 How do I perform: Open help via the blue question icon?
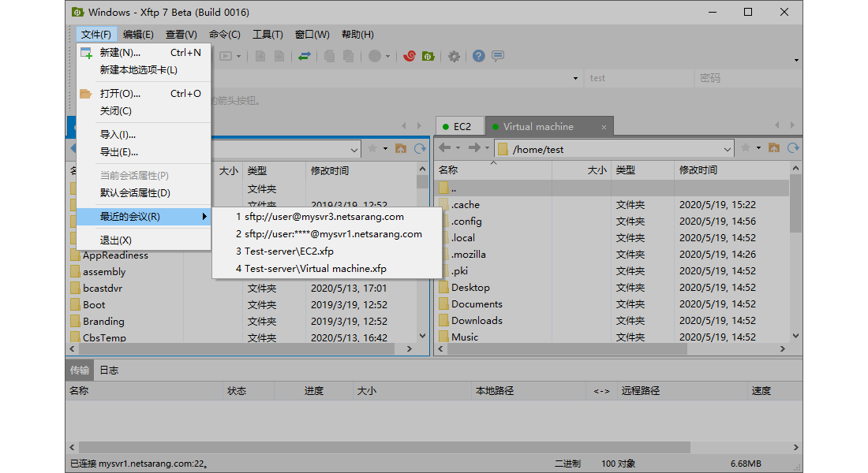(479, 56)
